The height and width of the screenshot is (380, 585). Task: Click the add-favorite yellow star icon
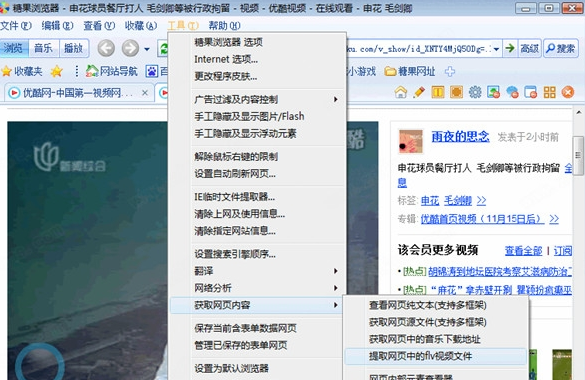[57, 71]
